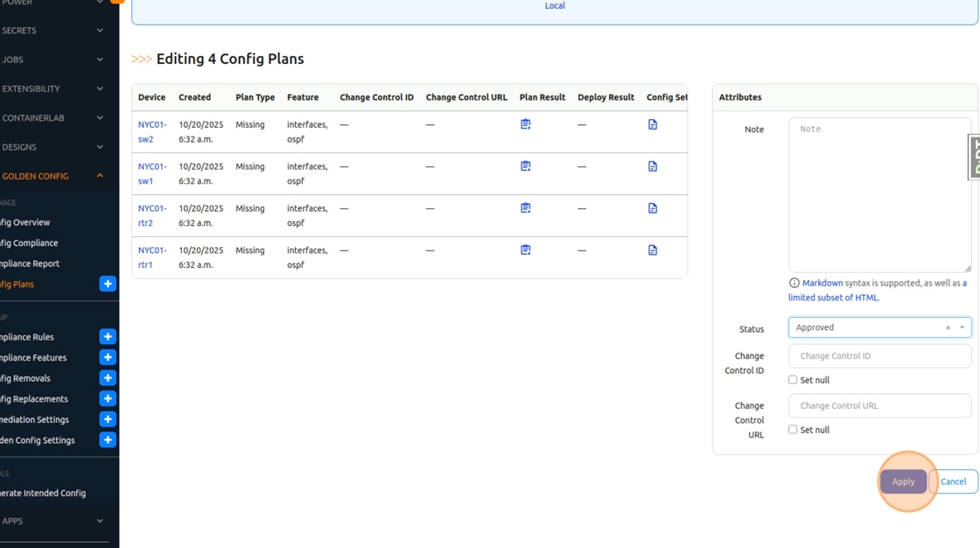Check Set null under Change Control ID

(x=793, y=380)
